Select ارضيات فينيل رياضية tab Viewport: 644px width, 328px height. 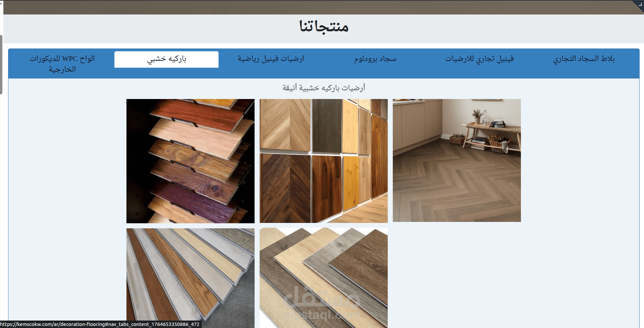[271, 59]
